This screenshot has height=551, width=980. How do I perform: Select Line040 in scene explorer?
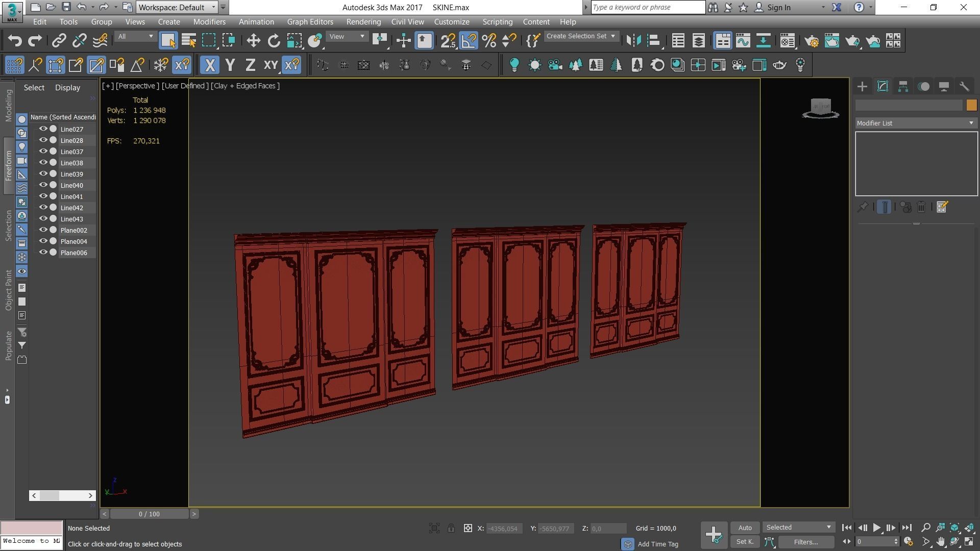click(71, 186)
